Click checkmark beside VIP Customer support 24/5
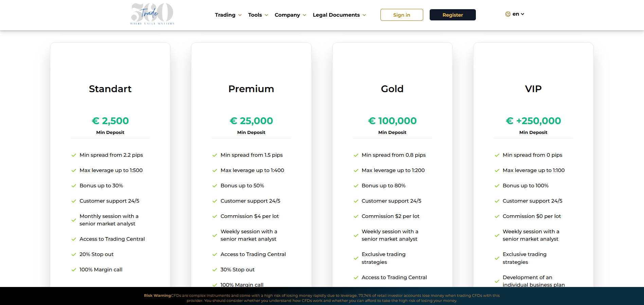Screen dimensions: 644x305 tap(497, 201)
